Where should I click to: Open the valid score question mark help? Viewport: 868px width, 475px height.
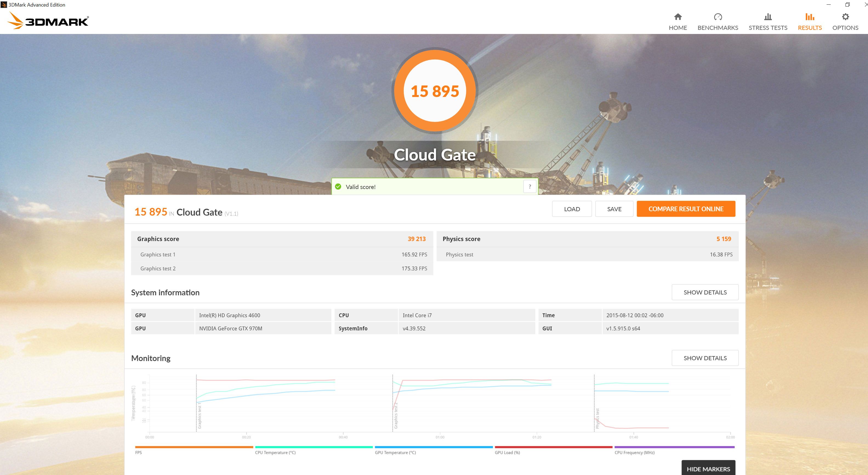(529, 187)
